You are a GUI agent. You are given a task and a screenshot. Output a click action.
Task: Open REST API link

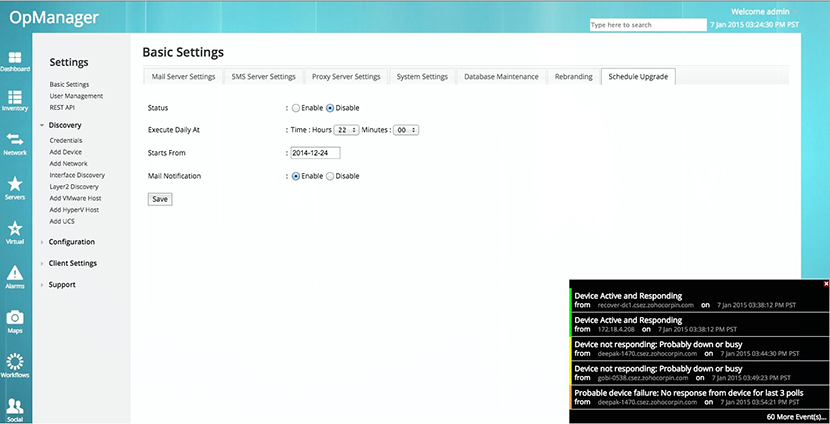pos(62,107)
